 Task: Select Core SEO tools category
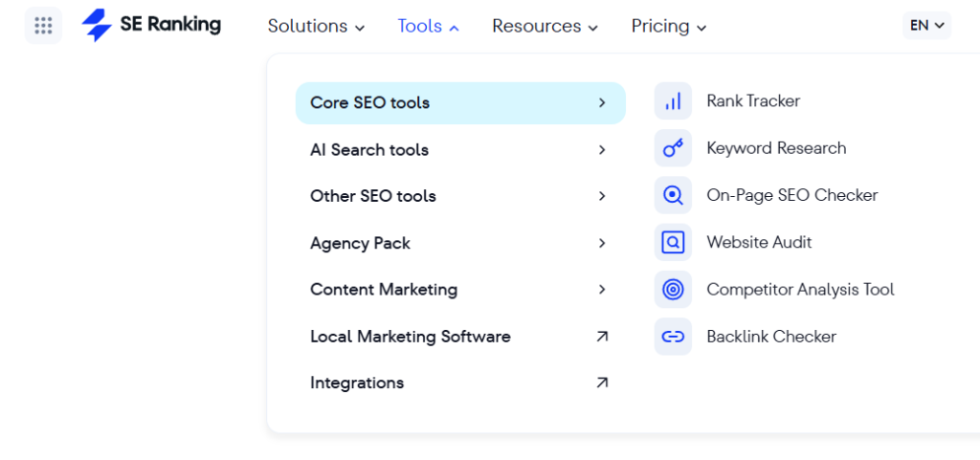pyautogui.click(x=460, y=103)
